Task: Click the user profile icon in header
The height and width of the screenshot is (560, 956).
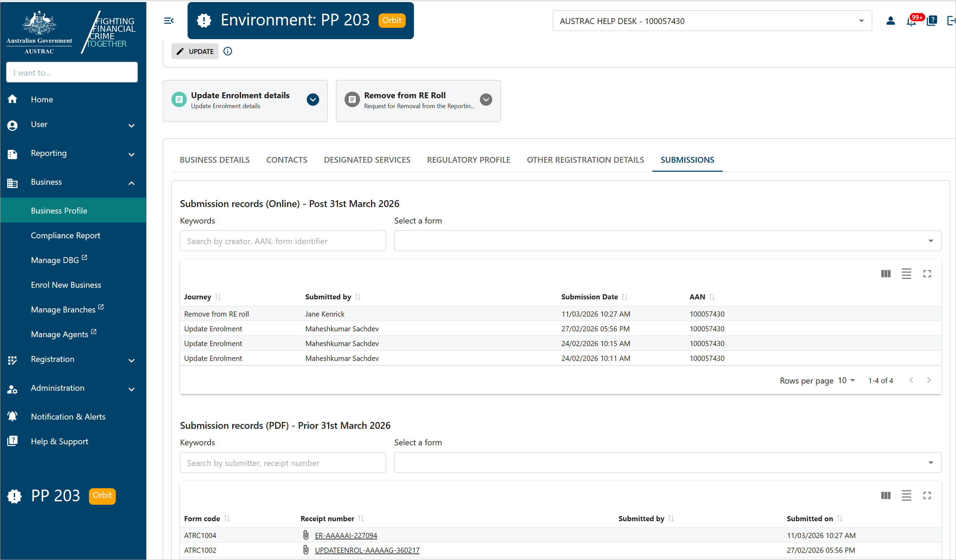Action: [x=890, y=21]
